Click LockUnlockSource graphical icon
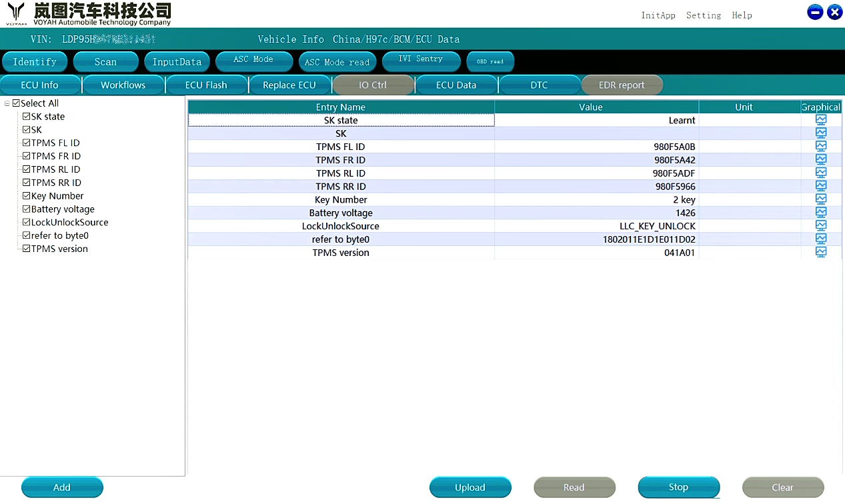The height and width of the screenshot is (504, 845). click(x=821, y=226)
